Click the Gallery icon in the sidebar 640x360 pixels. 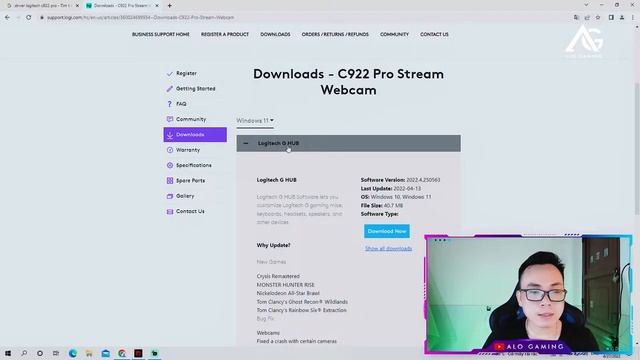170,196
